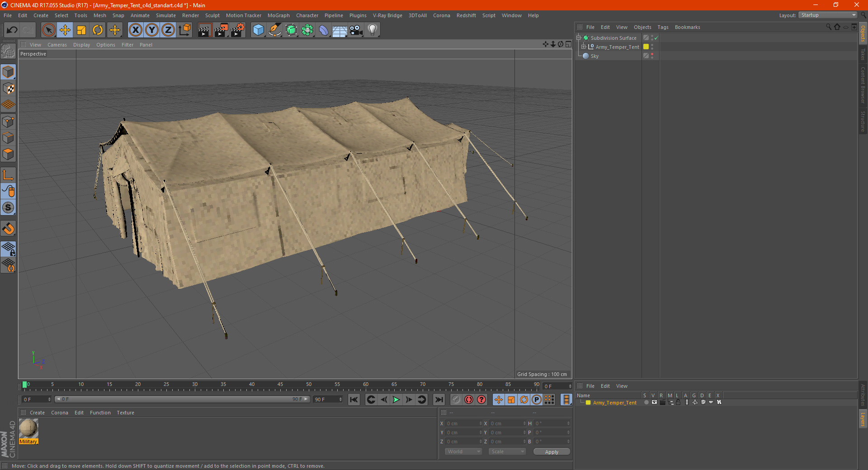Step the end frame 90 F spinner
Image resolution: width=868 pixels, height=470 pixels.
340,399
